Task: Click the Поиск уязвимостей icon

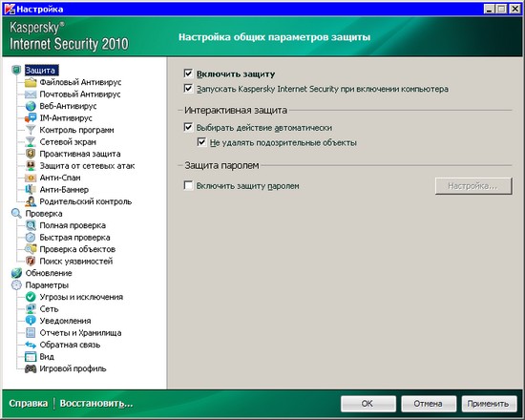Action: pyautogui.click(x=31, y=262)
